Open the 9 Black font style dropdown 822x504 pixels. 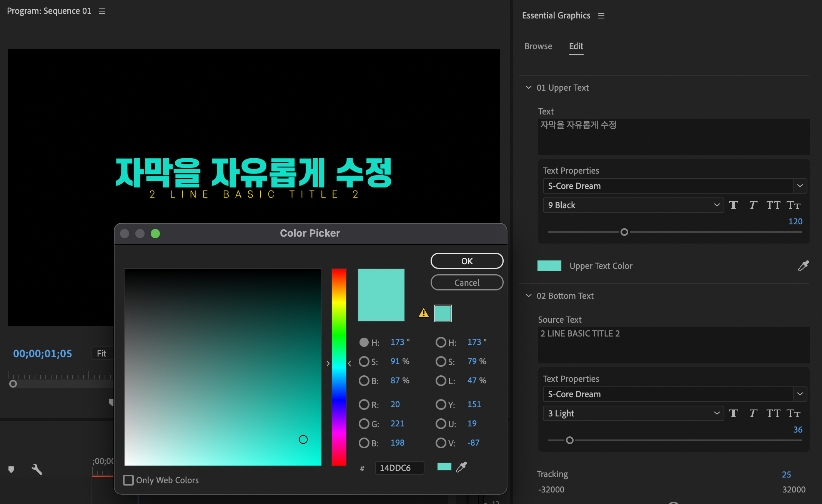633,205
